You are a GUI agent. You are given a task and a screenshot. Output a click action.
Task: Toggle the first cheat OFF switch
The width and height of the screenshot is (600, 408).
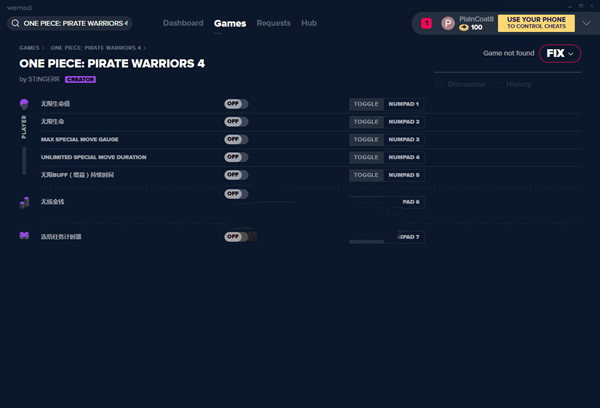click(x=236, y=104)
